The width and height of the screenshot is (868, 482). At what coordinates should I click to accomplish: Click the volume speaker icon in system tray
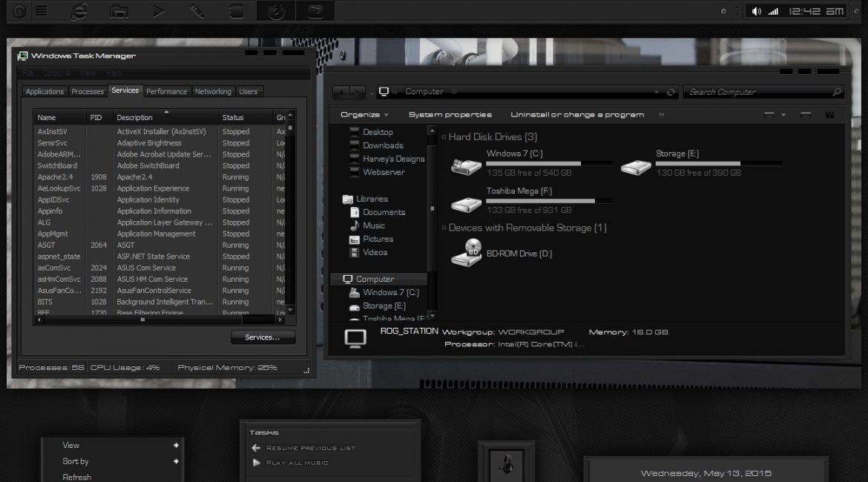(756, 12)
